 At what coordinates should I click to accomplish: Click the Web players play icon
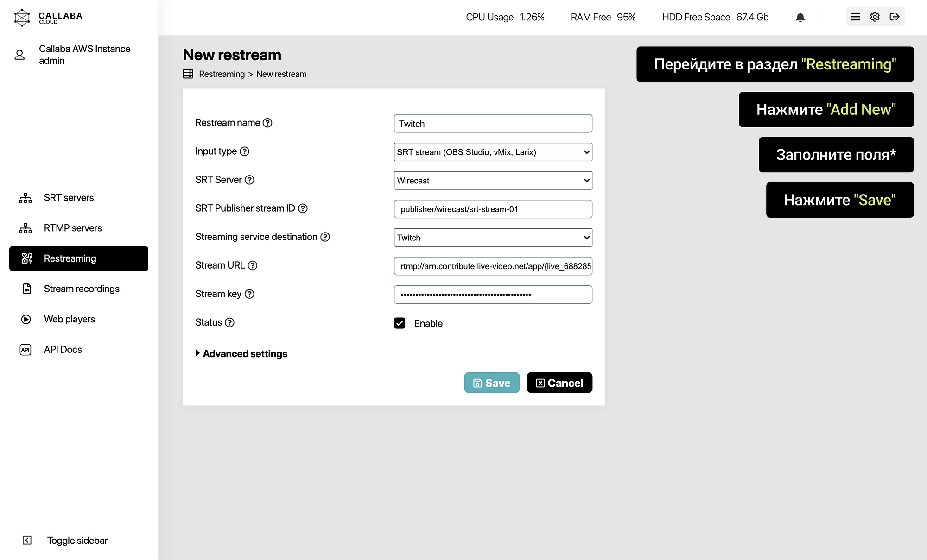(x=26, y=319)
